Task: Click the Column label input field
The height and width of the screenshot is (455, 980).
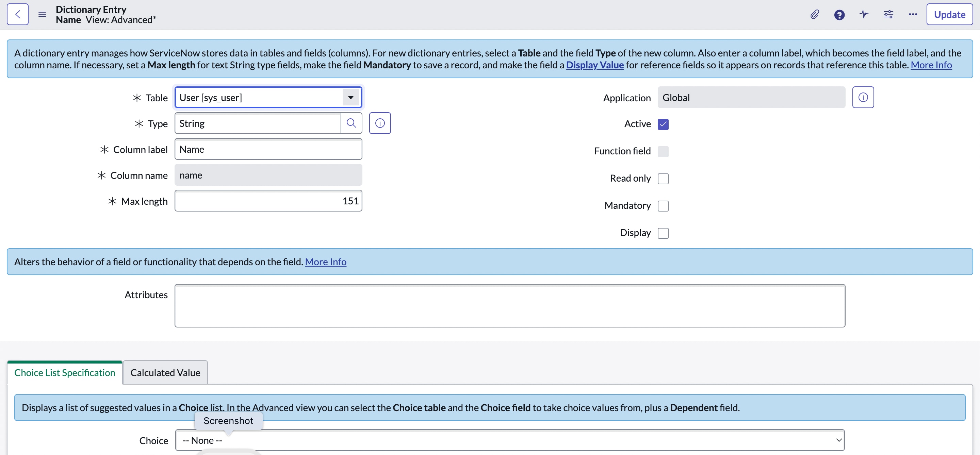Action: [268, 149]
